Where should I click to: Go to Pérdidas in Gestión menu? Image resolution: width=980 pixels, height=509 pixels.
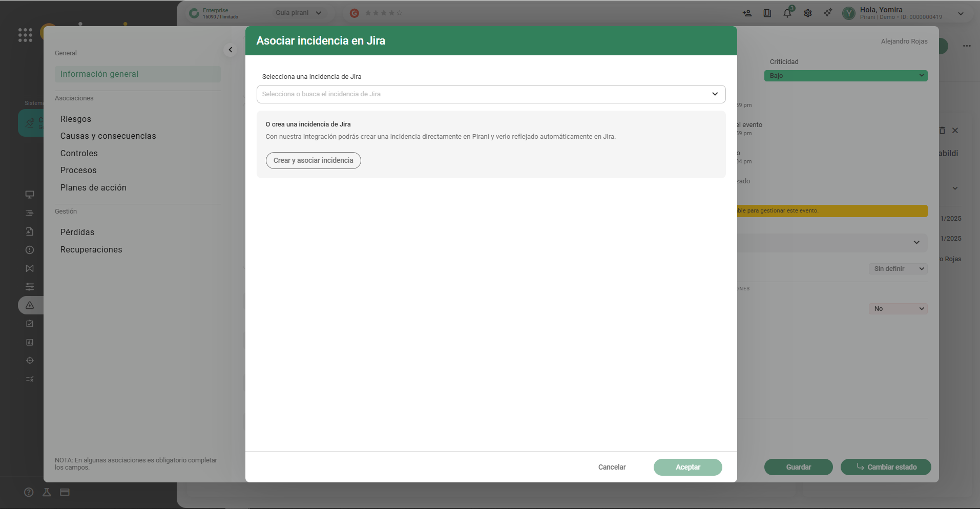pyautogui.click(x=77, y=232)
